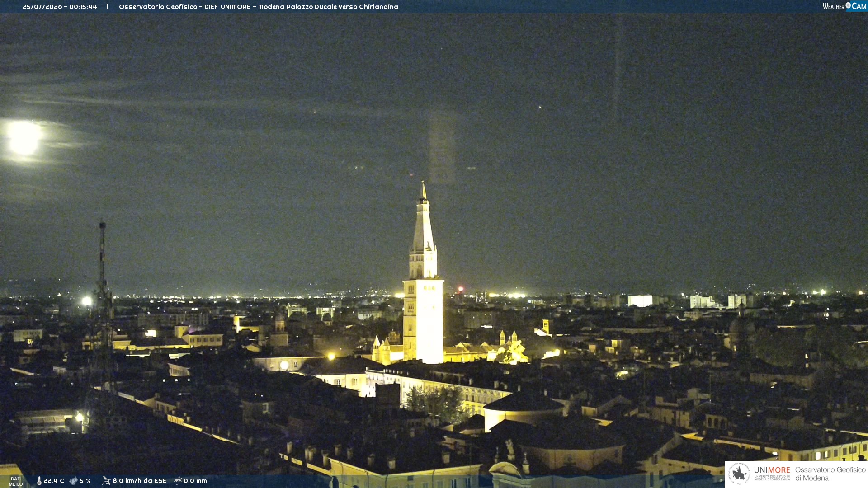Click the 22.4 C temperature reading
Screen dimensions: 868x488
coord(54,481)
